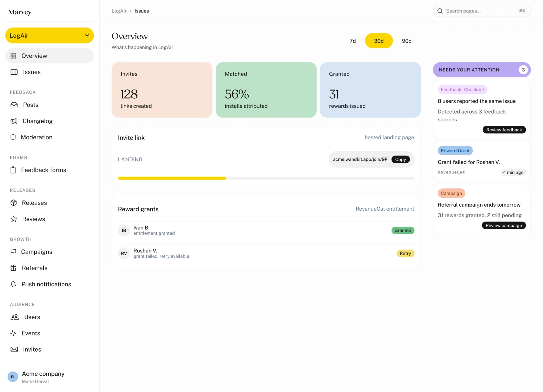
Task: Click the Releases box icon
Action: [x=14, y=203]
